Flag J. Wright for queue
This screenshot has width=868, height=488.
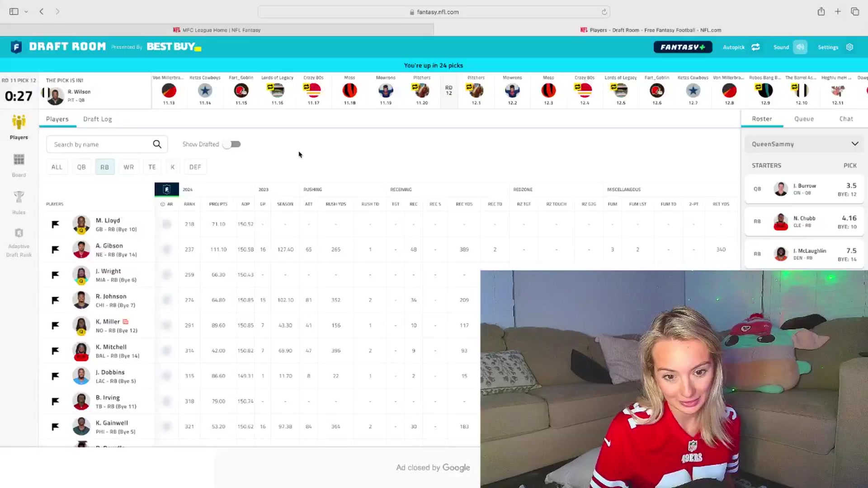(55, 275)
